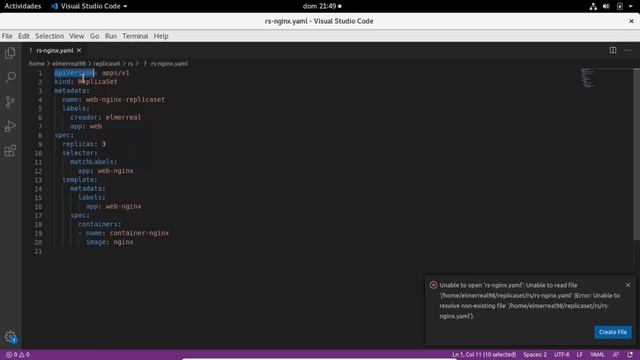Change end of line sequence LF
Screen dimensions: 640x360
pyautogui.click(x=579, y=355)
